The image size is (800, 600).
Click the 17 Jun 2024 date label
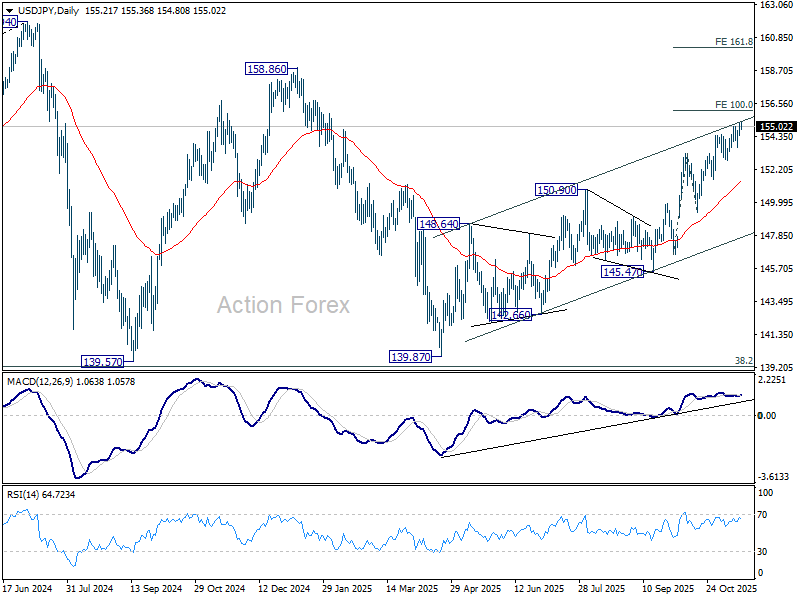[x=28, y=588]
